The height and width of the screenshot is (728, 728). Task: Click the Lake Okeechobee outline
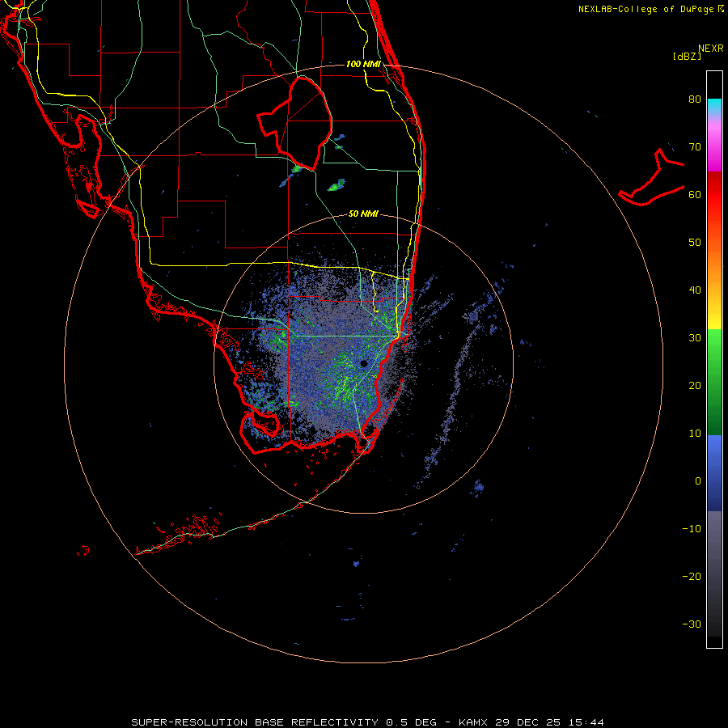[294, 124]
